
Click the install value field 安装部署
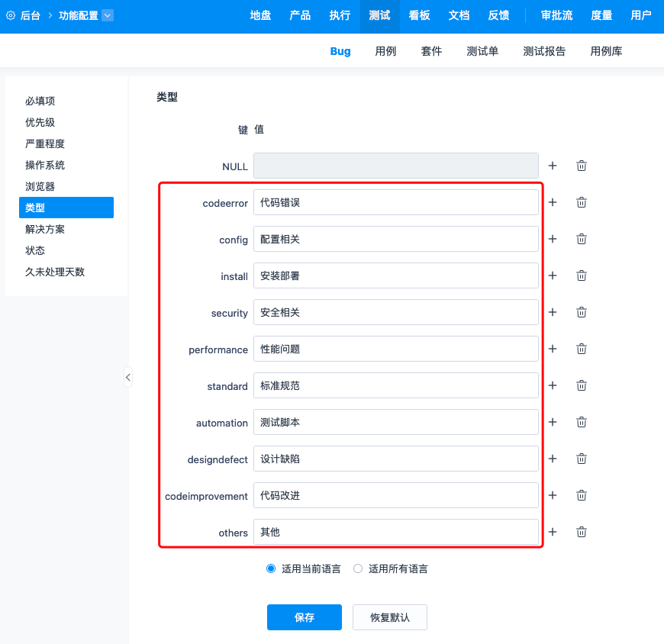(x=396, y=275)
